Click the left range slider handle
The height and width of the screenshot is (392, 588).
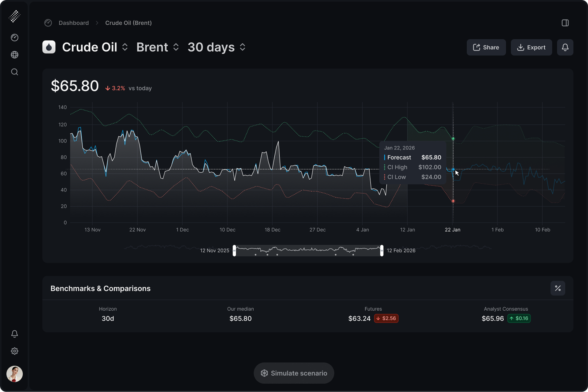pyautogui.click(x=234, y=250)
